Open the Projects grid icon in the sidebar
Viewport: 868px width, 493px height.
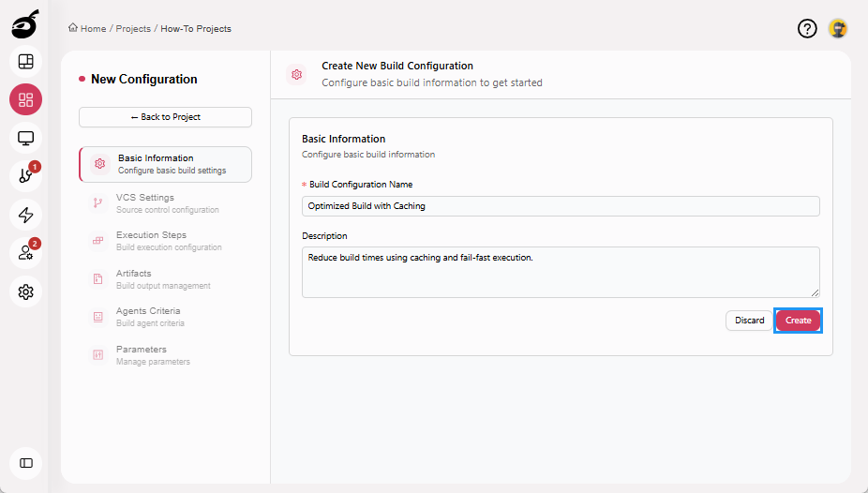click(x=25, y=99)
